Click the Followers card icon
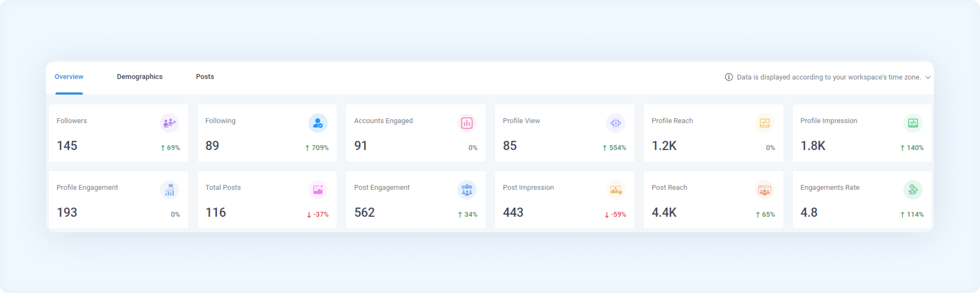The height and width of the screenshot is (293, 980). point(169,123)
